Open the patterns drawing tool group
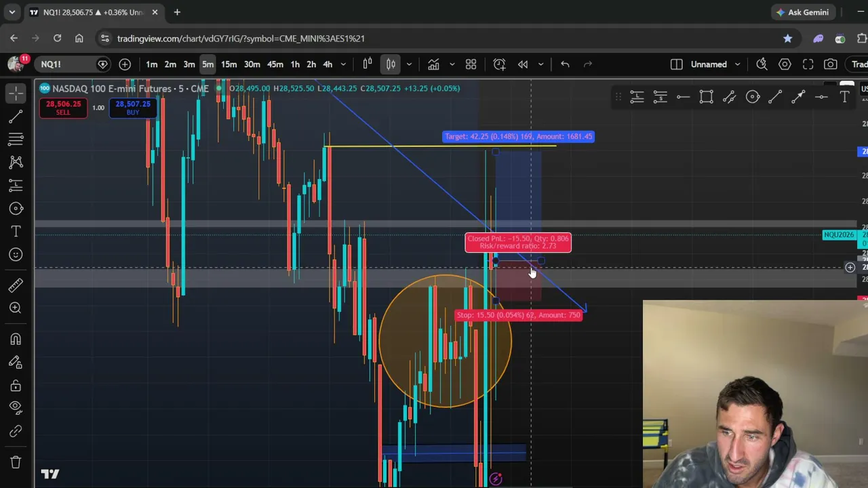Screen dimensions: 868x488 coord(16,162)
